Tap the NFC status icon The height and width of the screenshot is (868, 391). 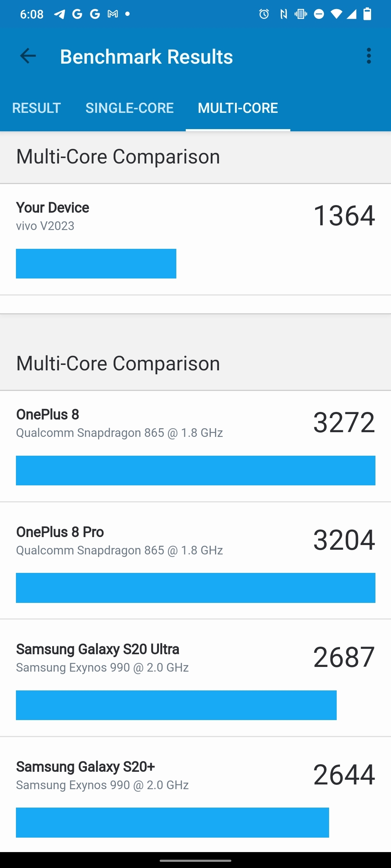pos(283,14)
